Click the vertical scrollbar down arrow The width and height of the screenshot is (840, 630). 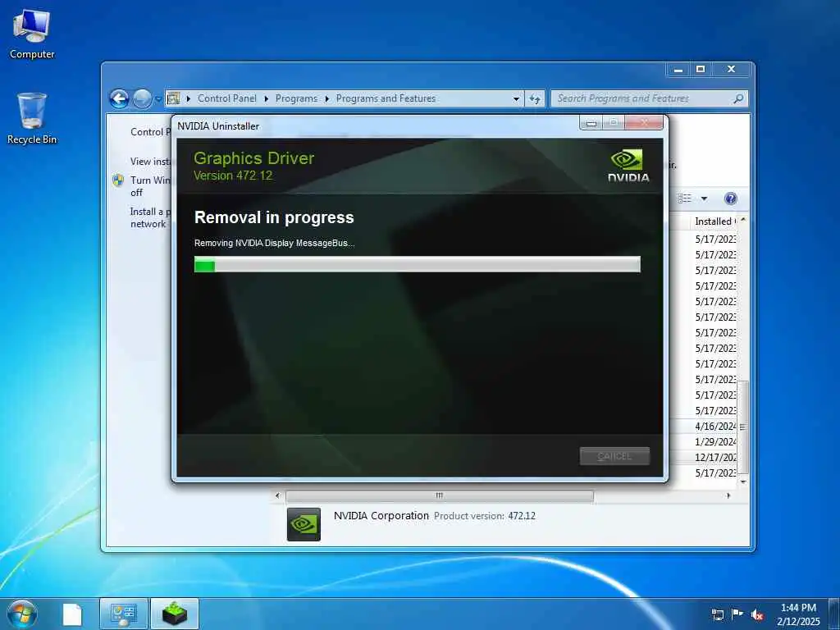pos(743,482)
